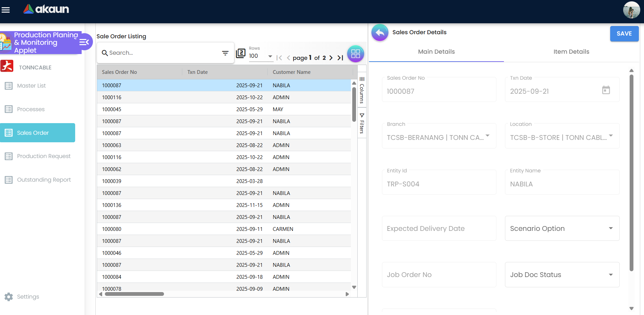The width and height of the screenshot is (644, 315).
Task: Click the SAVE button
Action: (x=624, y=34)
